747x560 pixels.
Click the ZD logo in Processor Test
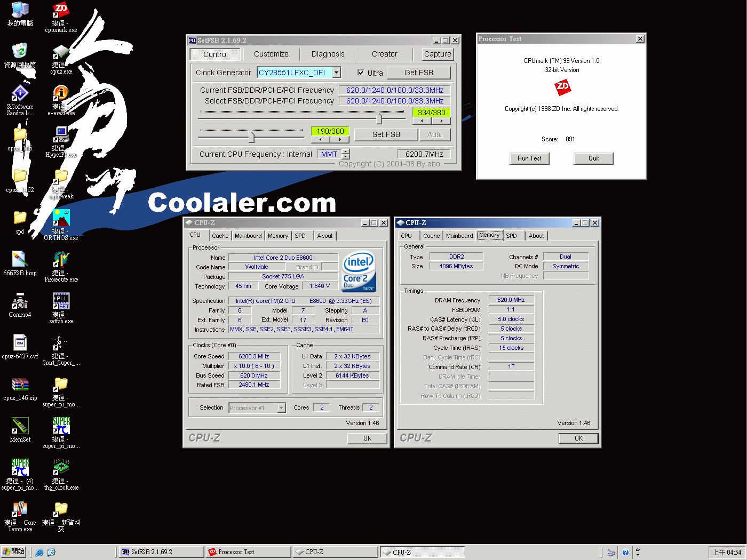tap(562, 87)
